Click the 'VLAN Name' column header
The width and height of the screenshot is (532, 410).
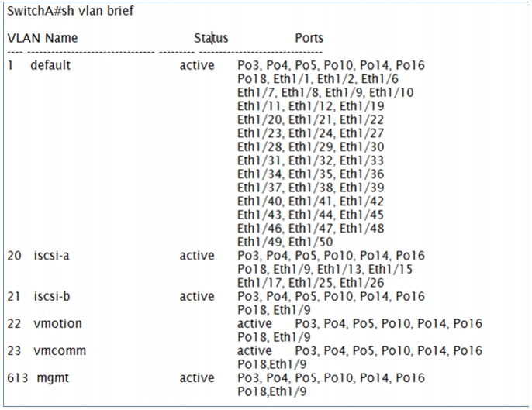tap(43, 38)
